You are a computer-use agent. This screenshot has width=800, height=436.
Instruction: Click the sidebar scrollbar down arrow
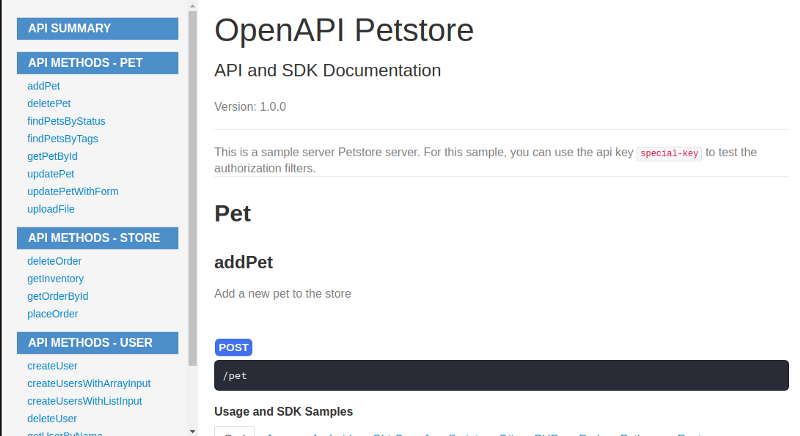[192, 430]
